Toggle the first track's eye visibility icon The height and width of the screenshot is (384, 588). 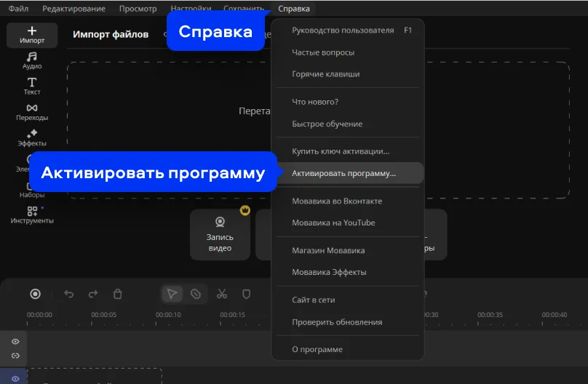point(15,341)
